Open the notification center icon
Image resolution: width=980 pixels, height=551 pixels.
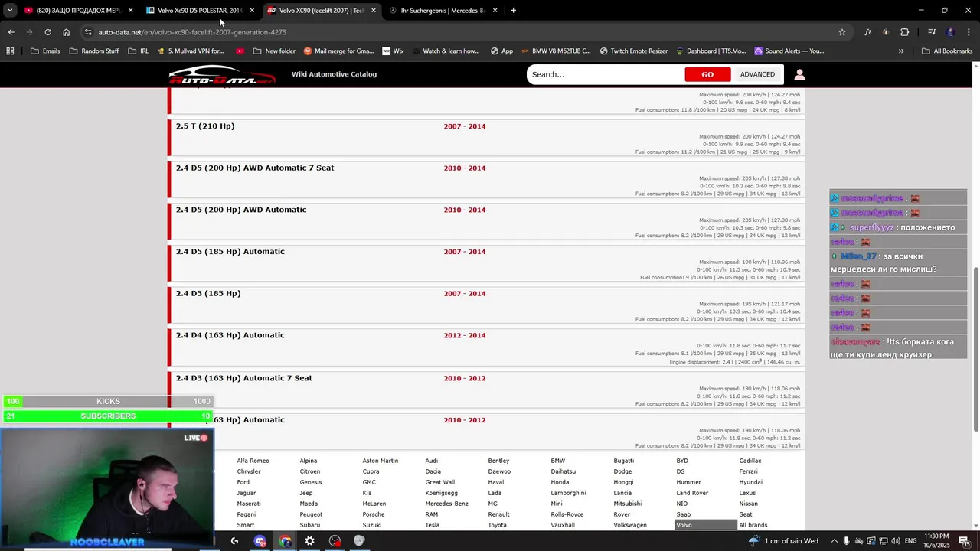coord(964,541)
